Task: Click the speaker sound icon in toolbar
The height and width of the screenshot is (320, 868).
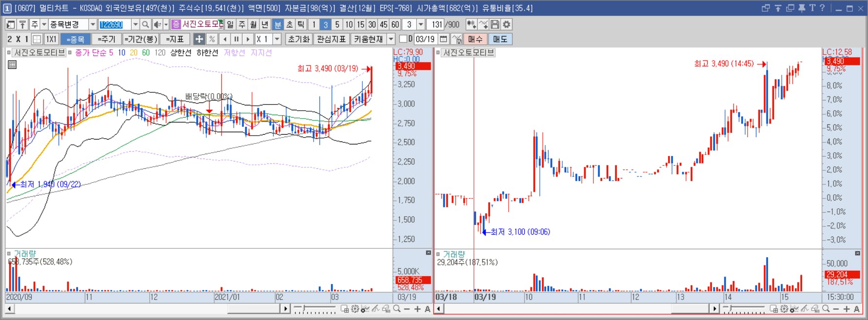Action: click(x=158, y=24)
